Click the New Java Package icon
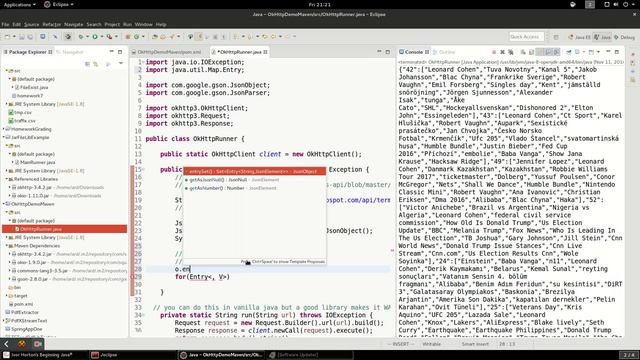Screen dimensions: 640x360 click(x=127, y=36)
